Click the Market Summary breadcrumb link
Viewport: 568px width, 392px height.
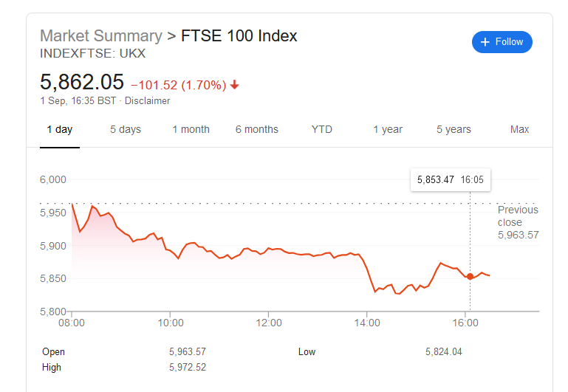tap(100, 35)
